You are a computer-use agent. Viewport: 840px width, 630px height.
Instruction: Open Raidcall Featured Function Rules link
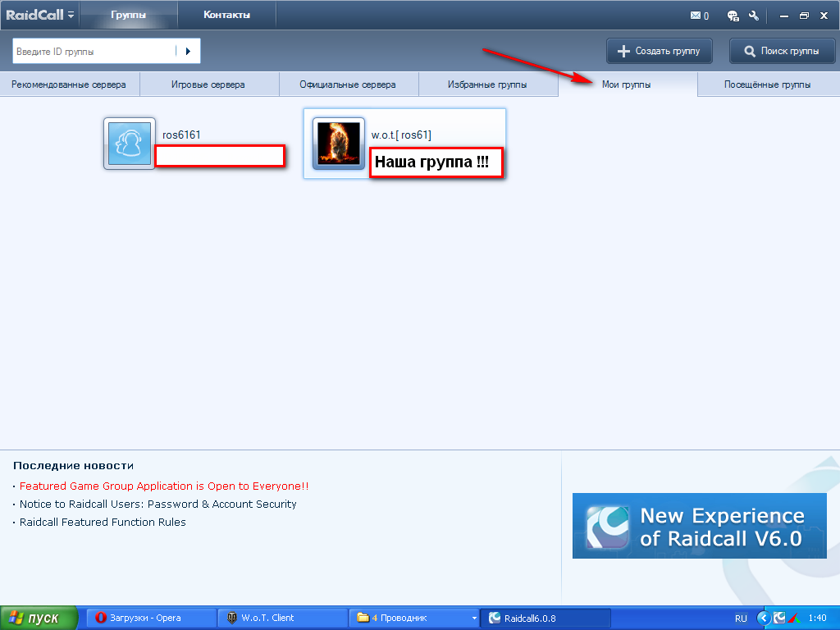[103, 523]
